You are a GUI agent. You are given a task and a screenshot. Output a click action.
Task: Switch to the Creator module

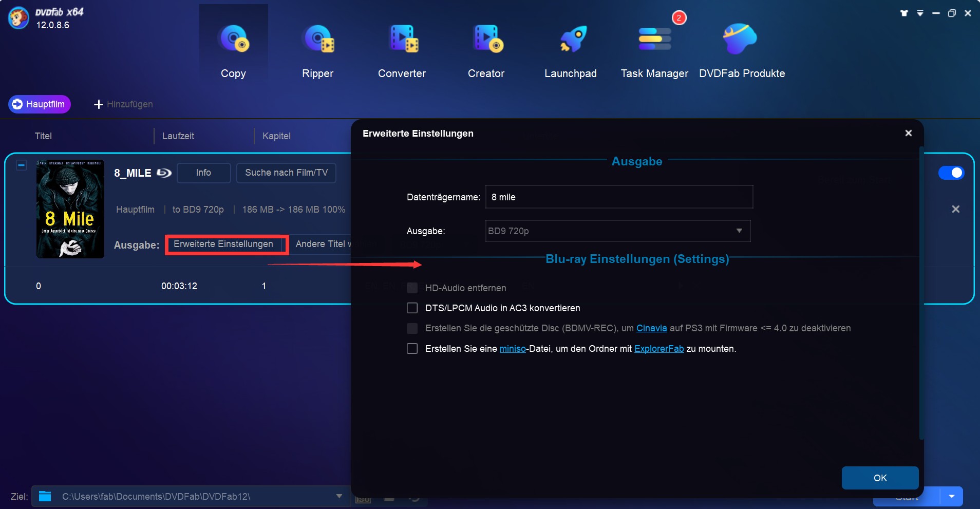pos(486,49)
